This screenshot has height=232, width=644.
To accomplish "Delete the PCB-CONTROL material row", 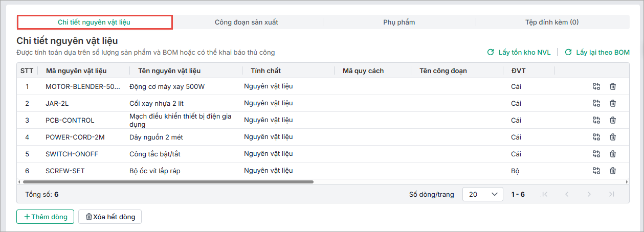I will [613, 120].
